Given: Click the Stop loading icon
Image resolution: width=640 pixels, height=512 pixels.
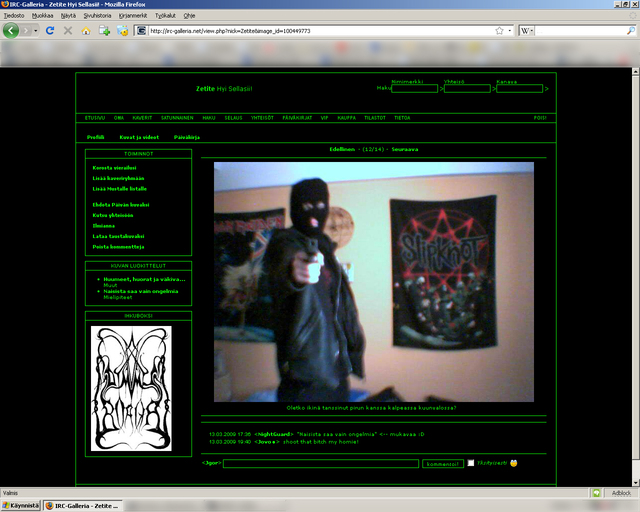Looking at the screenshot, I should (68, 31).
